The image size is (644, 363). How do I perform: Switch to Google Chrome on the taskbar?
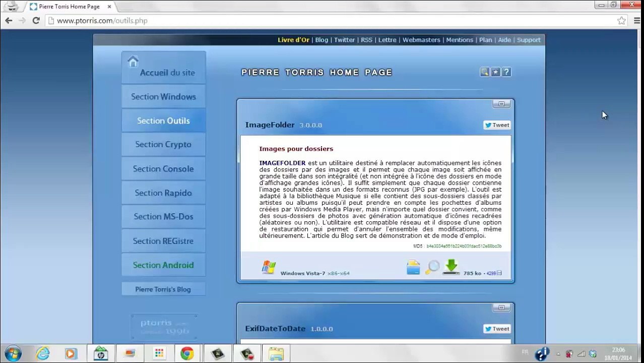point(187,353)
